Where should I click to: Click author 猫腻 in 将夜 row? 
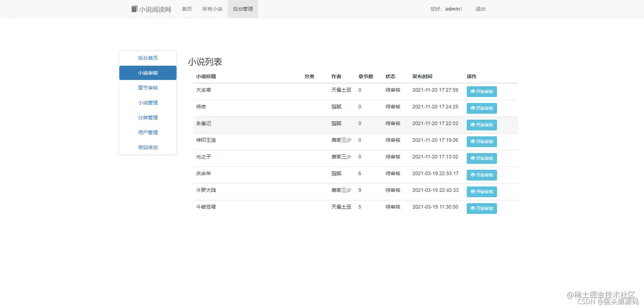click(x=336, y=107)
